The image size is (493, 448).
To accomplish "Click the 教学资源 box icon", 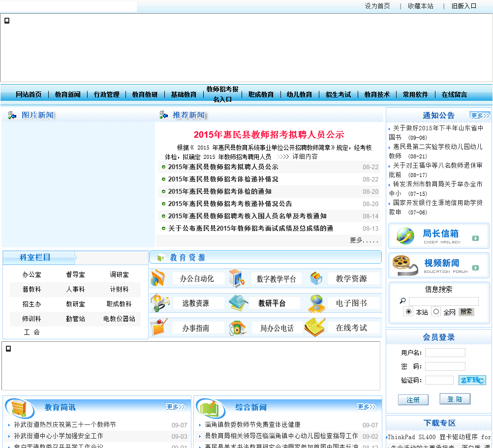I will (316, 278).
